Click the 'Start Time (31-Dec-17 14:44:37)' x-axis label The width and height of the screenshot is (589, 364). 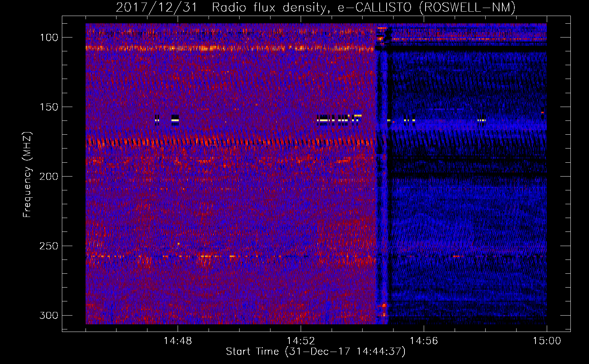(x=316, y=352)
